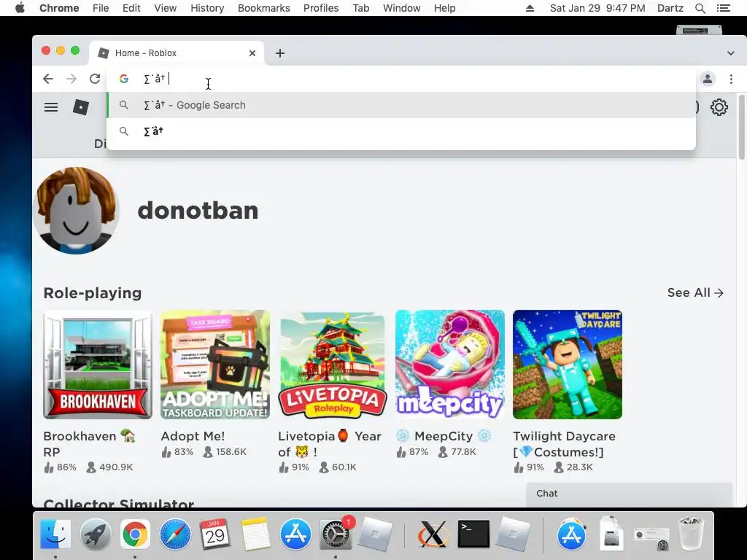Click the forward navigation arrow
Viewport: 747px width, 560px height.
pos(71,79)
